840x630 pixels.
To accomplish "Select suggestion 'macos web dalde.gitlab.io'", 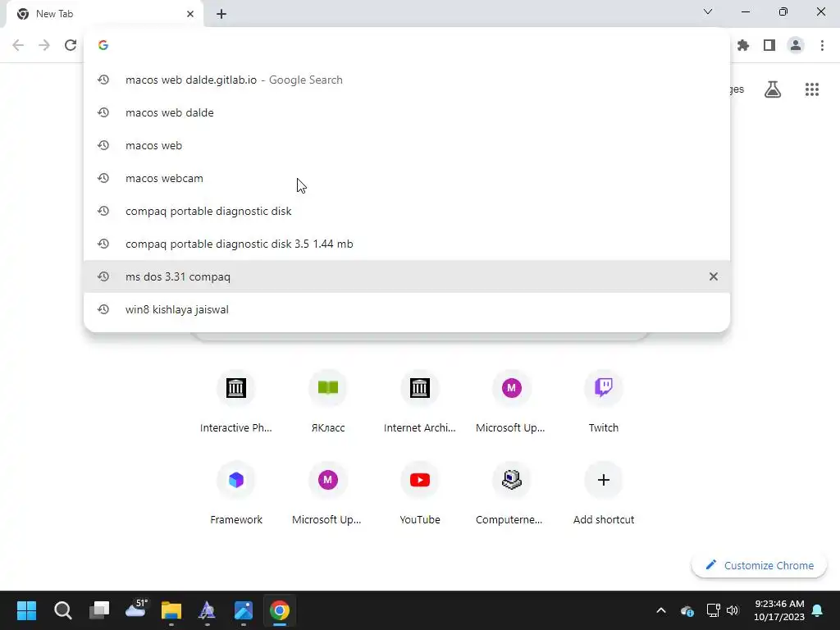I will click(407, 80).
